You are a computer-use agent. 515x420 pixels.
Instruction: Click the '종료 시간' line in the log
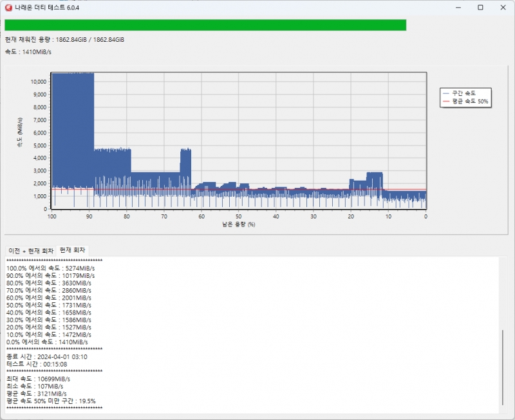pyautogui.click(x=46, y=356)
